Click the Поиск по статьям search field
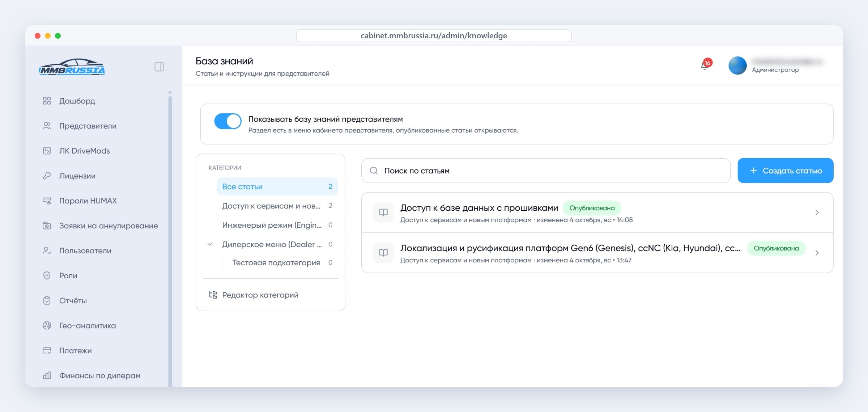The image size is (868, 412). 546,171
